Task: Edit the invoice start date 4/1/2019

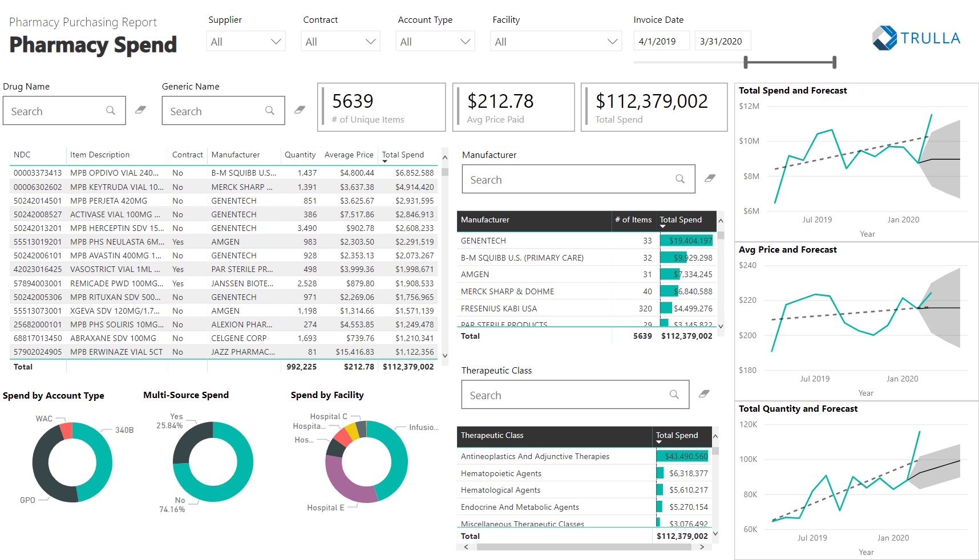Action: point(662,41)
